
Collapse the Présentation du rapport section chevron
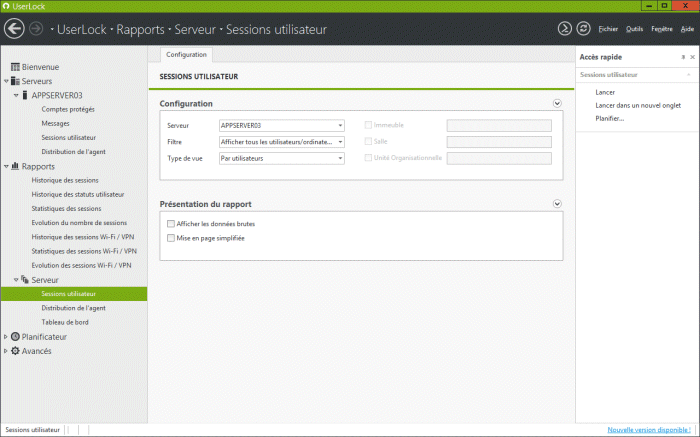pyautogui.click(x=557, y=204)
